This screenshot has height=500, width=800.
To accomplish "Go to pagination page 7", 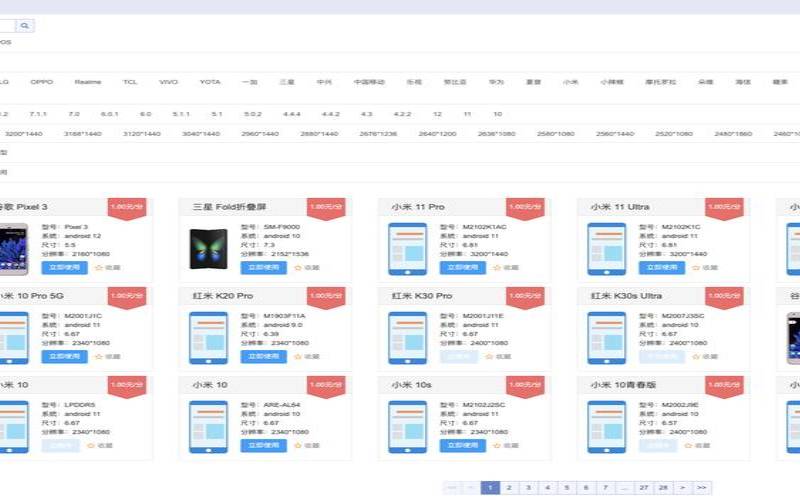I will click(605, 488).
